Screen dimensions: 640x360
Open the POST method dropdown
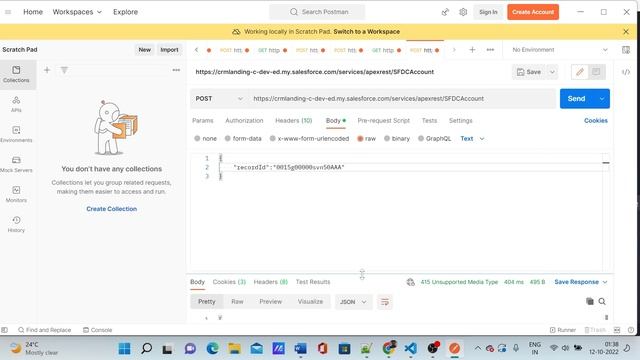coord(219,99)
